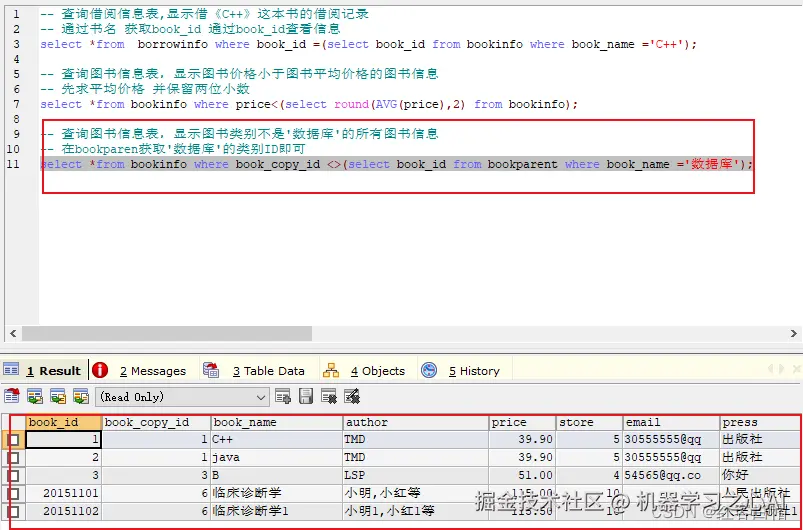Tick the checkbox for the C++ row

pyautogui.click(x=13, y=439)
